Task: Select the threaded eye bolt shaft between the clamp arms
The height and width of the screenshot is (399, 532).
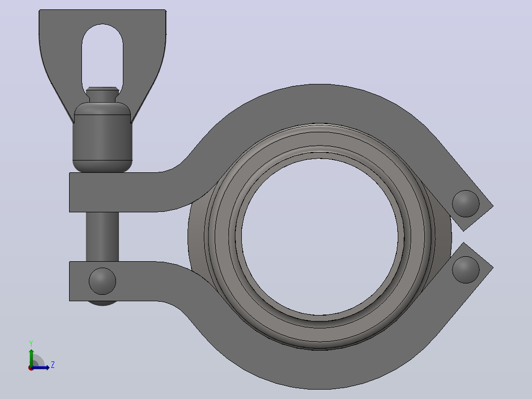Action: point(102,237)
